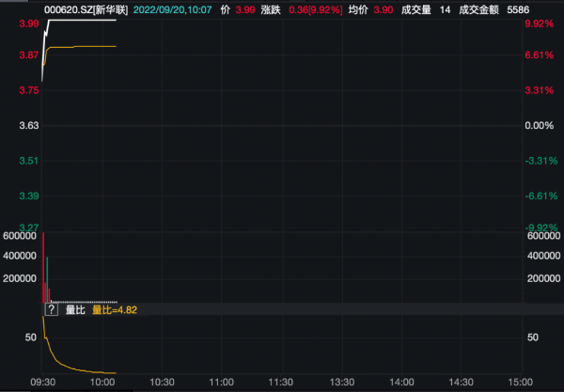Click the 成交金额 value 5586
Viewport: 564px width, 392px height.
pyautogui.click(x=518, y=9)
